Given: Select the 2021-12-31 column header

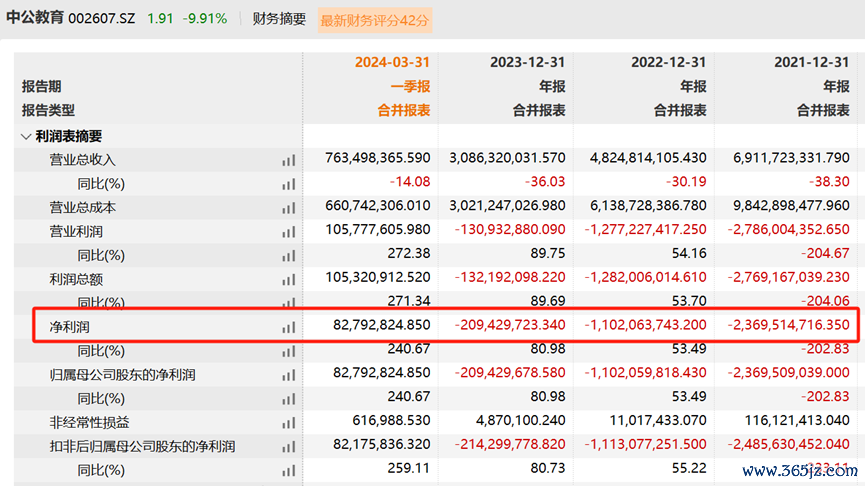Looking at the screenshot, I should tap(811, 62).
